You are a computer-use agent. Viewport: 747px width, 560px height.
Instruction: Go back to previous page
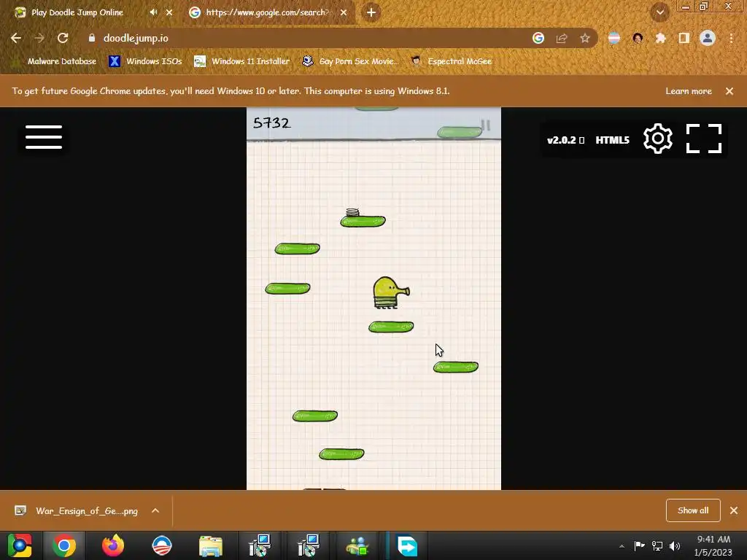[x=16, y=38]
